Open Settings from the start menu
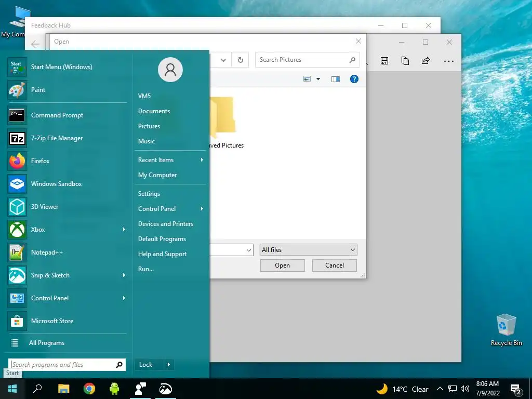The width and height of the screenshot is (532, 399). 149,194
